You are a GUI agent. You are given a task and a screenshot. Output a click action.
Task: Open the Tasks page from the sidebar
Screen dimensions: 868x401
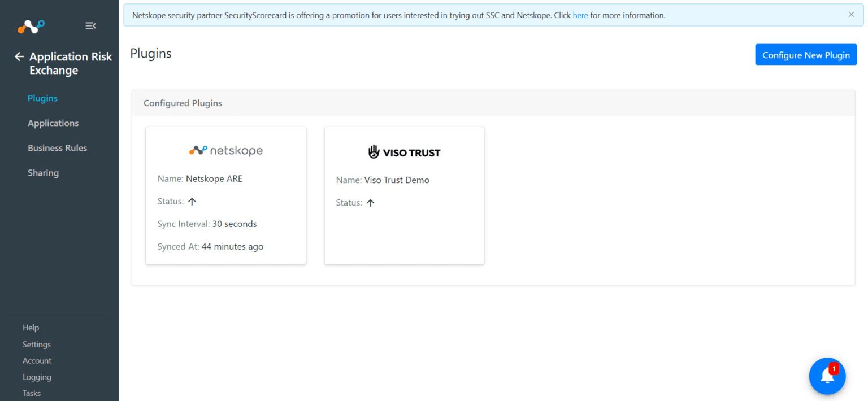coord(31,393)
